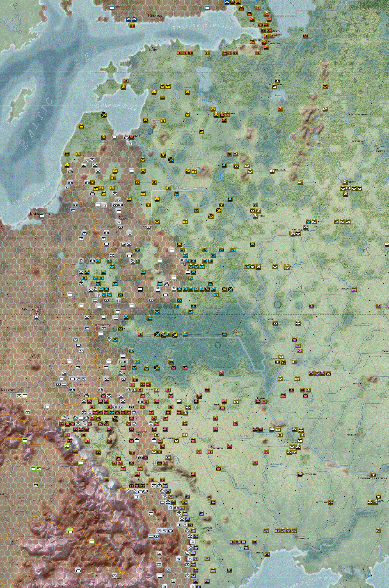Viewport: 389px width, 588px height.
Task: Click the Gulf of Riga label
Action: 116,106
